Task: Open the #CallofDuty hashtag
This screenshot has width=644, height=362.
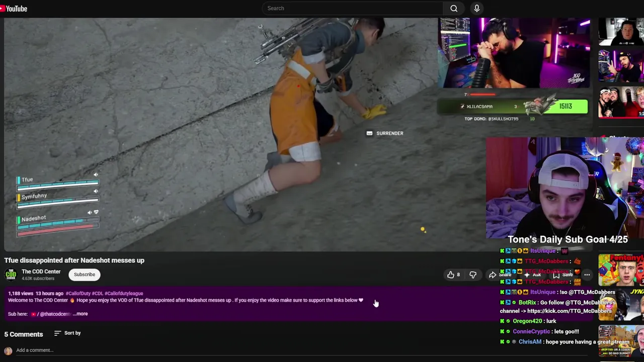Action: pyautogui.click(x=77, y=293)
